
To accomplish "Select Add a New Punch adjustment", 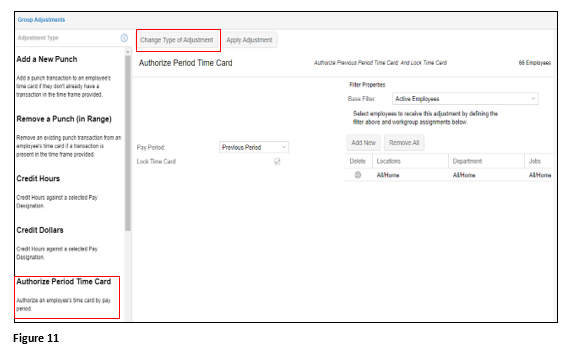I will point(47,59).
